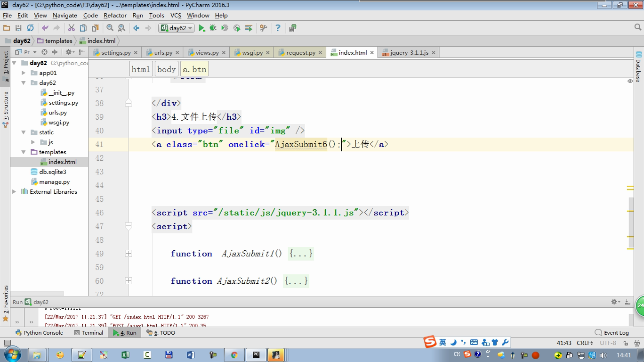
Task: Expand the app01 folder in project tree
Action: (x=24, y=73)
